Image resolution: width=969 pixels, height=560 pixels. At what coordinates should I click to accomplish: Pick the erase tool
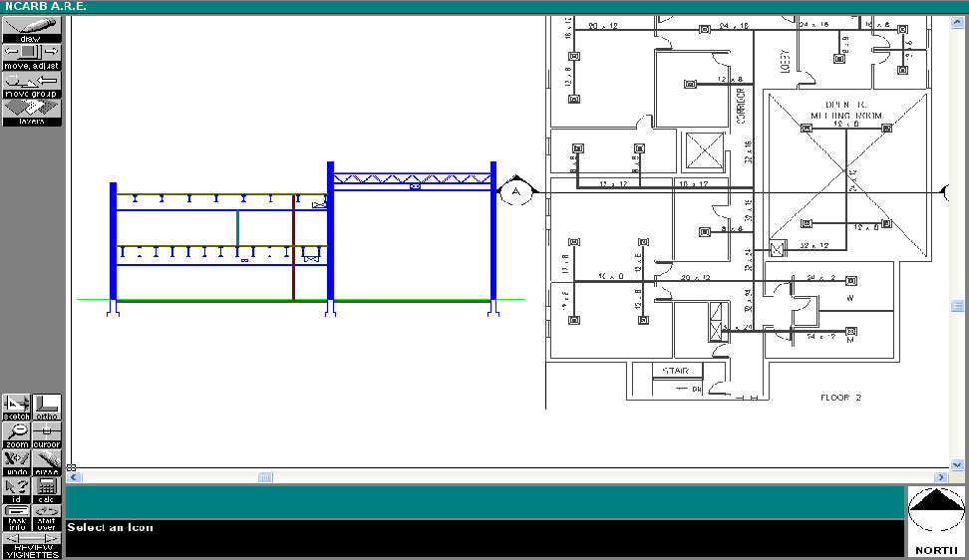click(x=47, y=462)
